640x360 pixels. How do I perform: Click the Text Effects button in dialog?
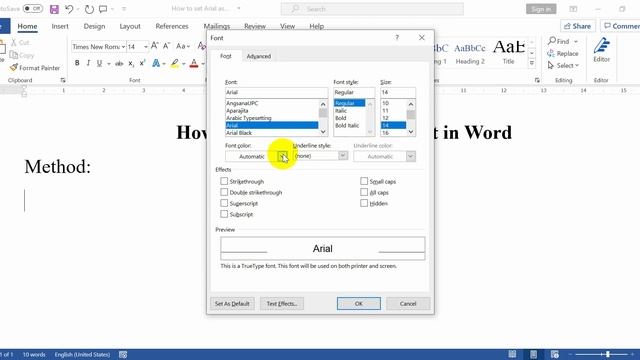[282, 304]
